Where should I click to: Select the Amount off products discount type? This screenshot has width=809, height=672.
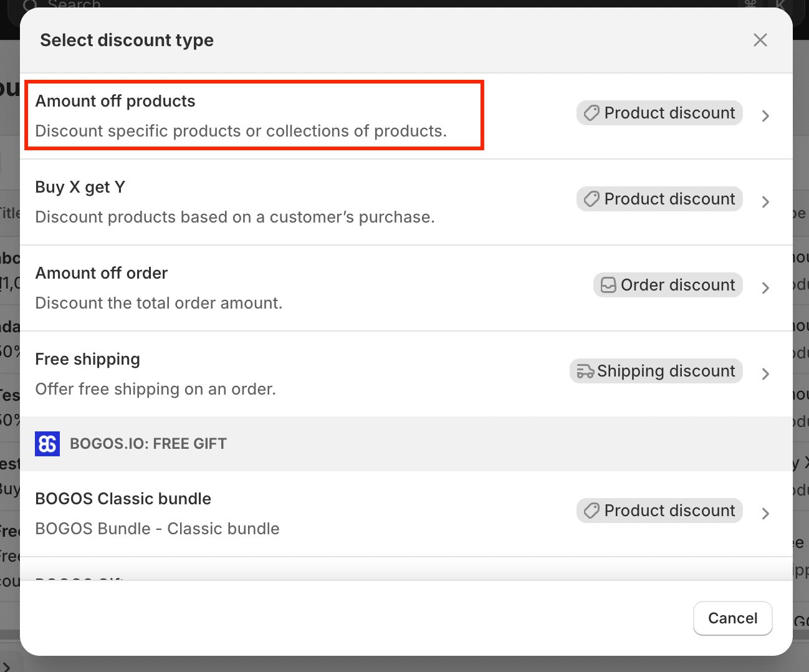(249, 115)
